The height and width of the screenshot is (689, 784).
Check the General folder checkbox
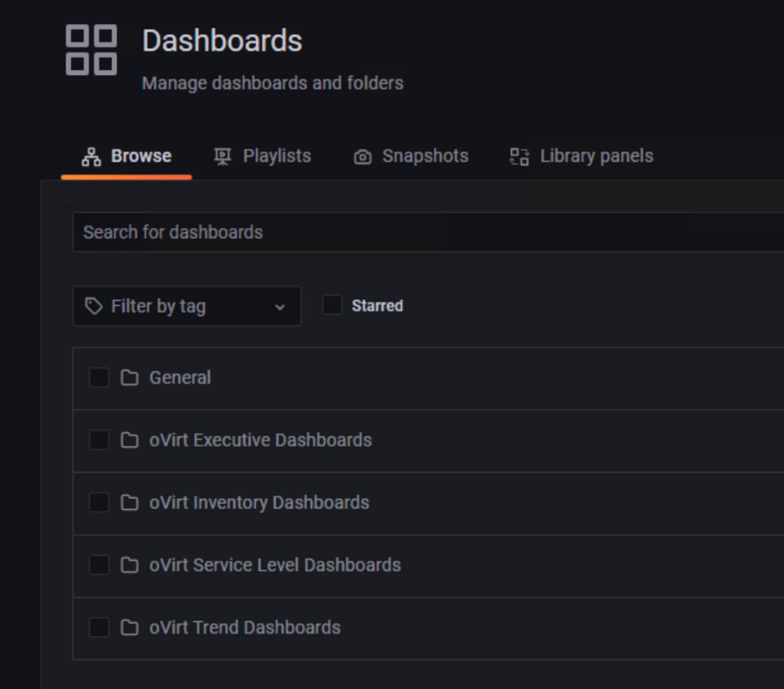(x=99, y=377)
